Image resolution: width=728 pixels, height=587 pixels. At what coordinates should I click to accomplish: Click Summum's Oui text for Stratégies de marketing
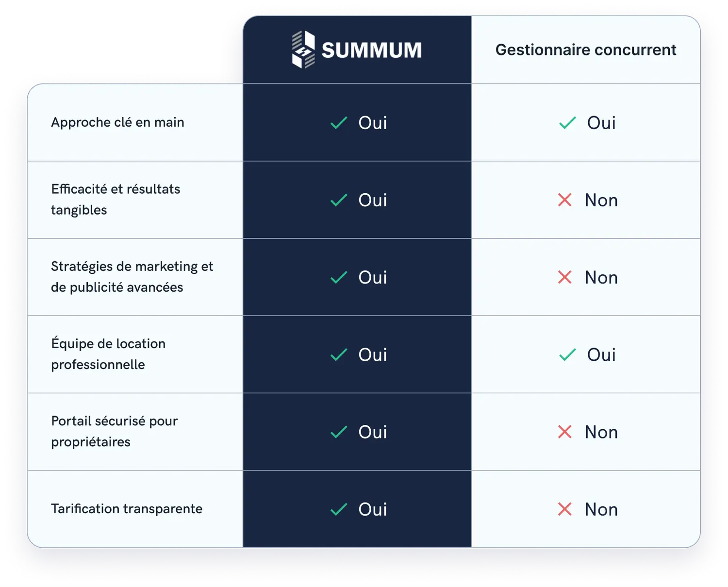[372, 277]
